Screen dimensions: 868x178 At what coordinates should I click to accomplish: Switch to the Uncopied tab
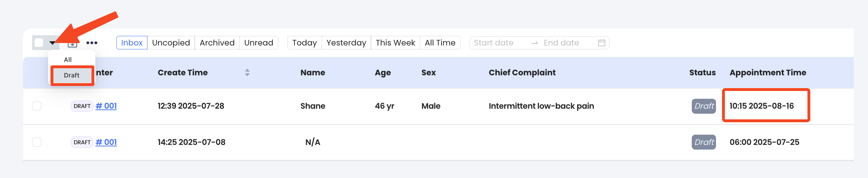click(x=171, y=43)
